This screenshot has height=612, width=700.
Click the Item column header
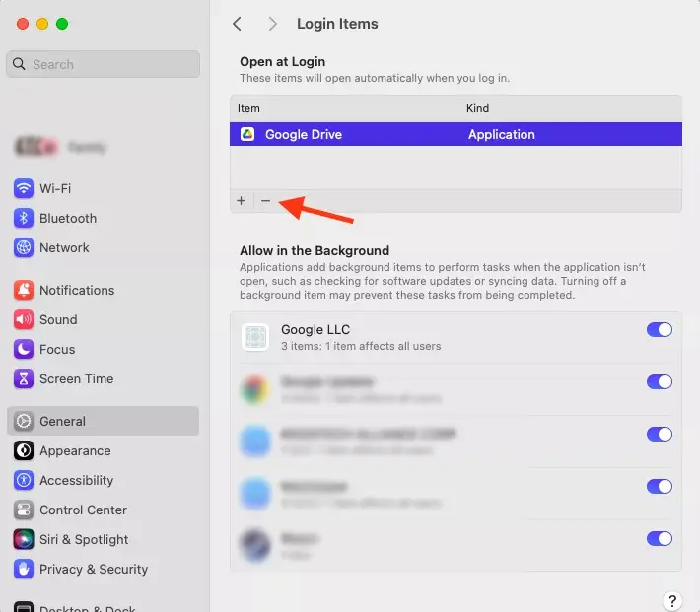point(248,108)
